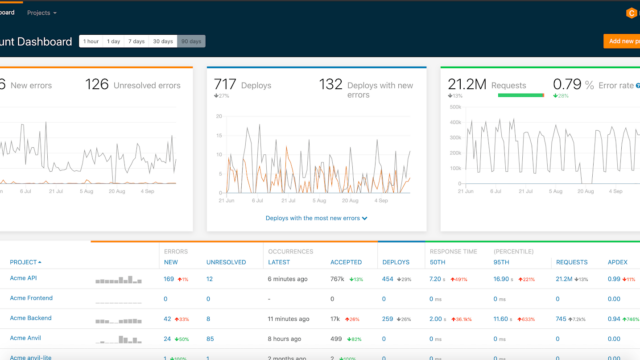This screenshot has width=640, height=360.
Task: Click Acme Backend unresolved count 8
Action: [208, 319]
